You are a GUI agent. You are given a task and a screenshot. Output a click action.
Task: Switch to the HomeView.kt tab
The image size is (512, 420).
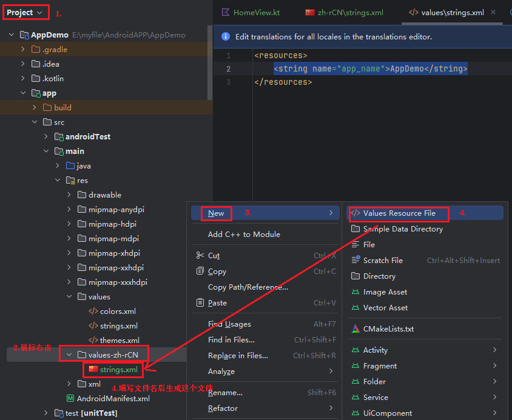tap(251, 13)
